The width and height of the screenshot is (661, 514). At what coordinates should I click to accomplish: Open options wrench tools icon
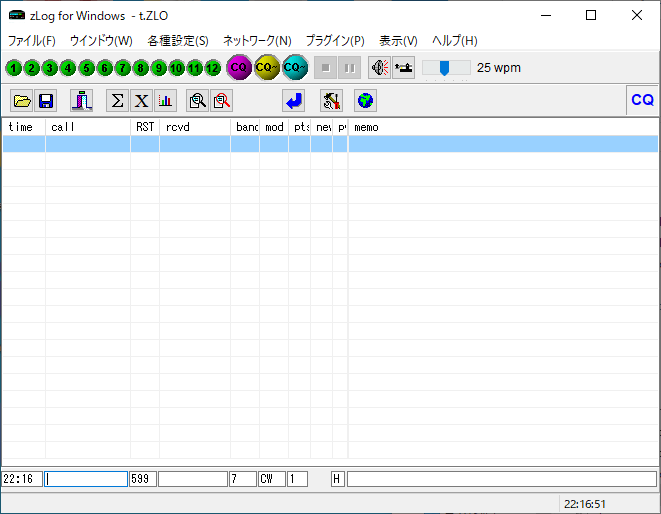coord(331,101)
